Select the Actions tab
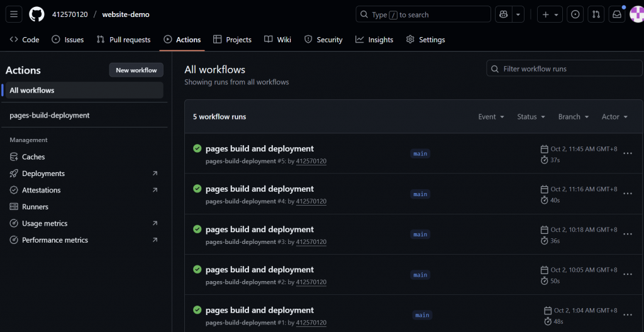 click(182, 40)
